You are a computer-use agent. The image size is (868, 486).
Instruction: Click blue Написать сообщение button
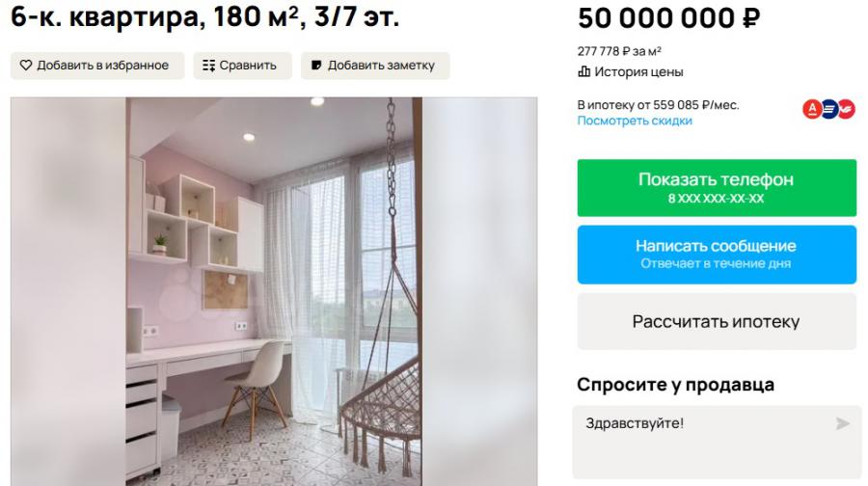pyautogui.click(x=717, y=254)
